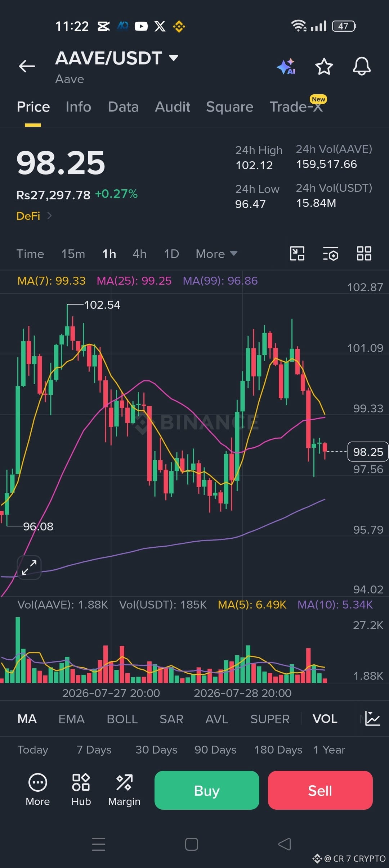Tap 24h Vol(USDT) 15.84M value
The width and height of the screenshot is (389, 868).
(x=316, y=203)
